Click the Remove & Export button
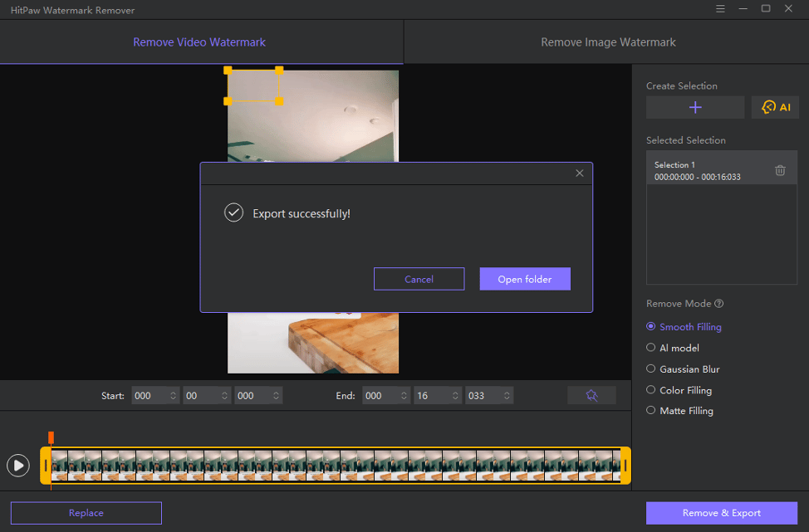Screen dimensions: 809x532 pyautogui.click(x=721, y=513)
